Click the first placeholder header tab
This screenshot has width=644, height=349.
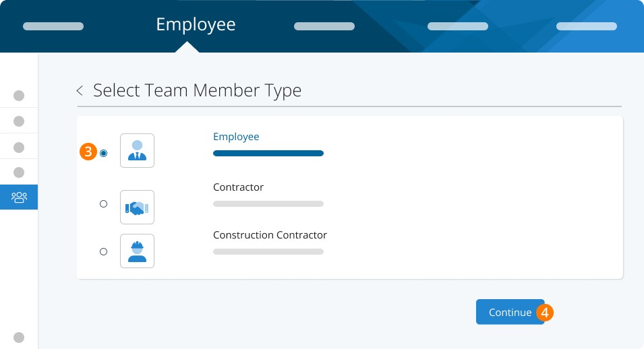coord(53,26)
